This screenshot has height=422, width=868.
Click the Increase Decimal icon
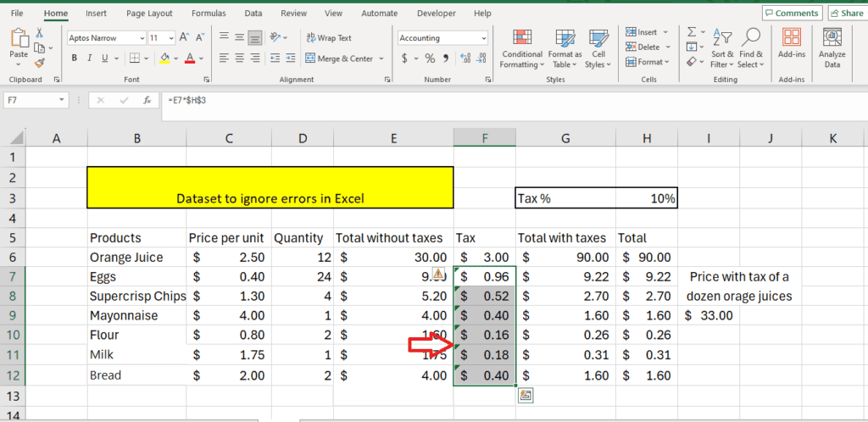[465, 58]
